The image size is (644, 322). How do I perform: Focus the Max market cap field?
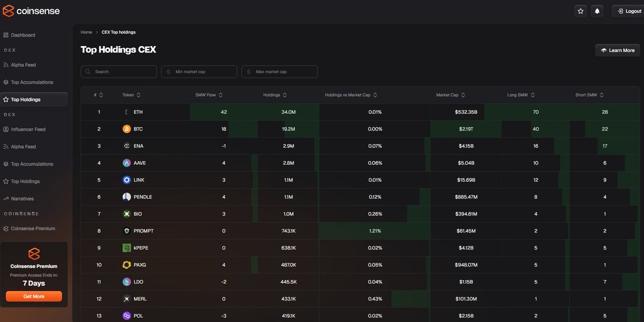[x=280, y=71]
